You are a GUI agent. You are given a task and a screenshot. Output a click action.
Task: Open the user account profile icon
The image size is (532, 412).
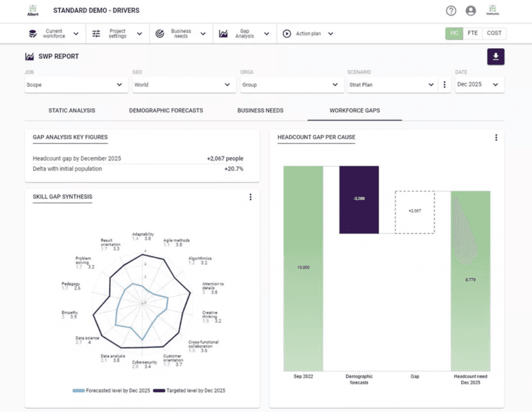pos(470,11)
